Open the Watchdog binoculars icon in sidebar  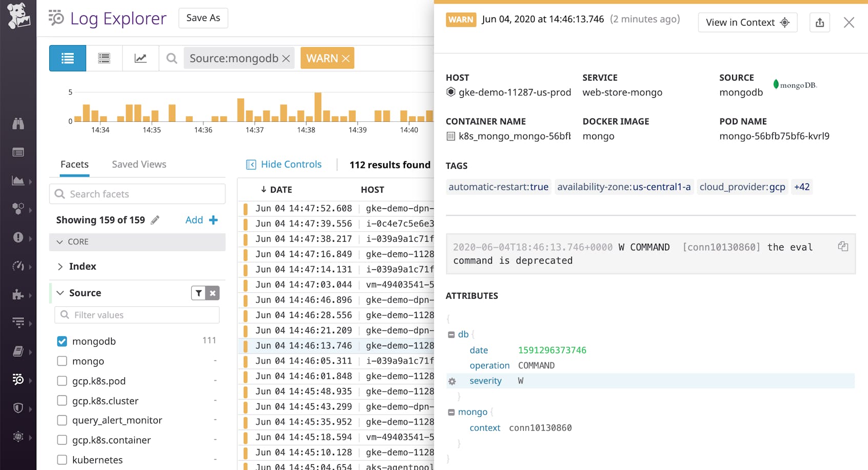(x=18, y=123)
